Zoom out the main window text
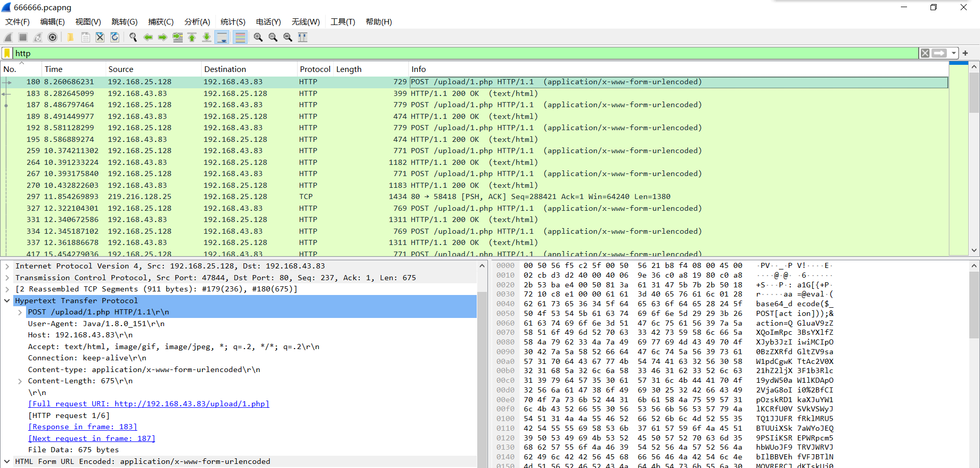Image resolution: width=980 pixels, height=468 pixels. pyautogui.click(x=273, y=37)
